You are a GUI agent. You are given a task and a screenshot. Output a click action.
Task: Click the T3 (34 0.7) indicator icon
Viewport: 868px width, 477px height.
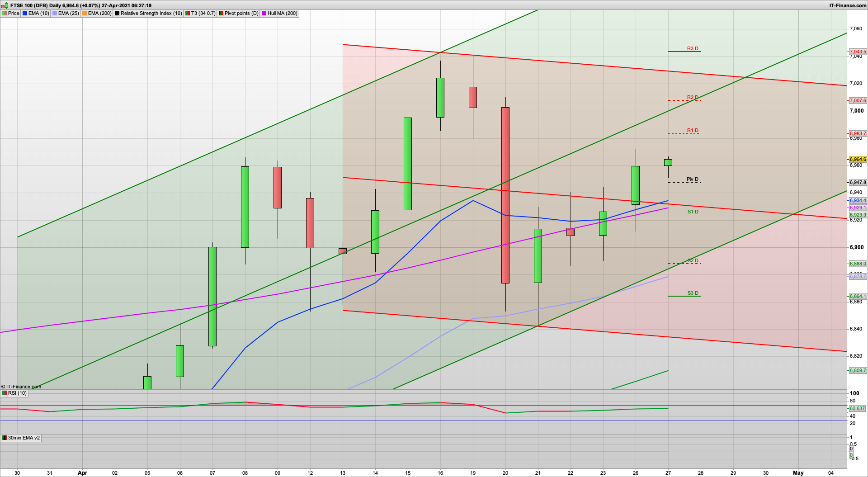click(x=187, y=13)
